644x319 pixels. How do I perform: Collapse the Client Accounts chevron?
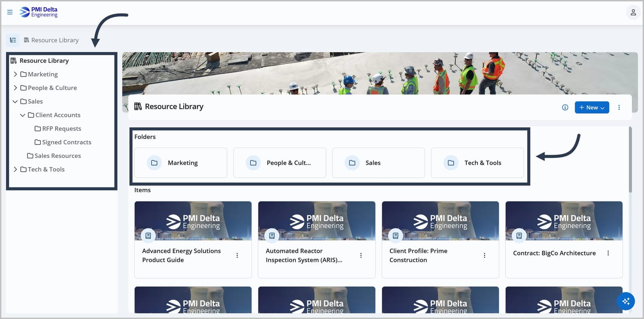(23, 115)
